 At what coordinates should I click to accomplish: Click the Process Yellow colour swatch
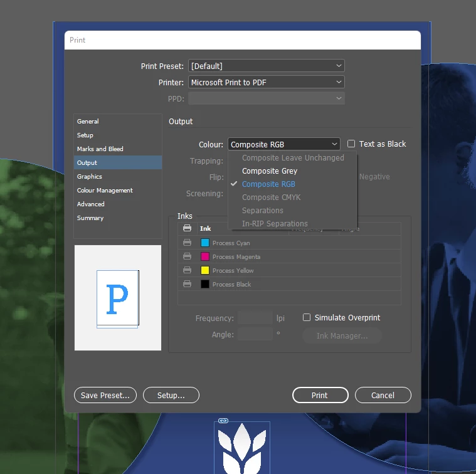(205, 270)
